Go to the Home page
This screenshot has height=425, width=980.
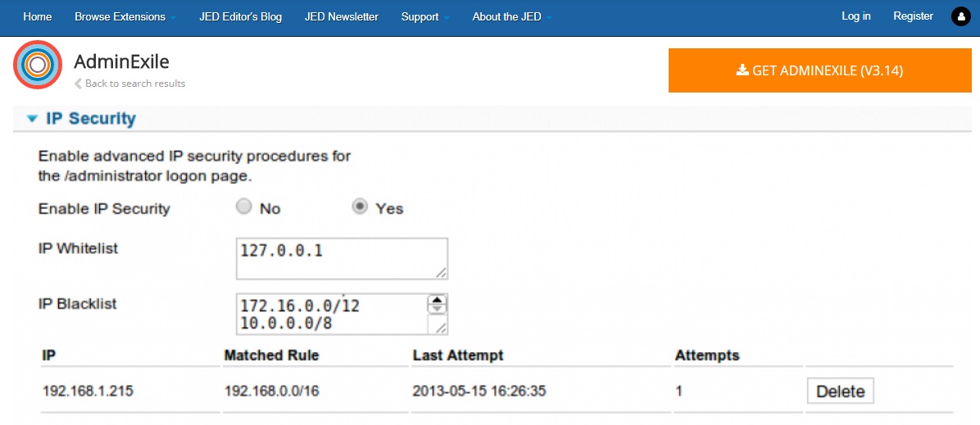[x=38, y=17]
